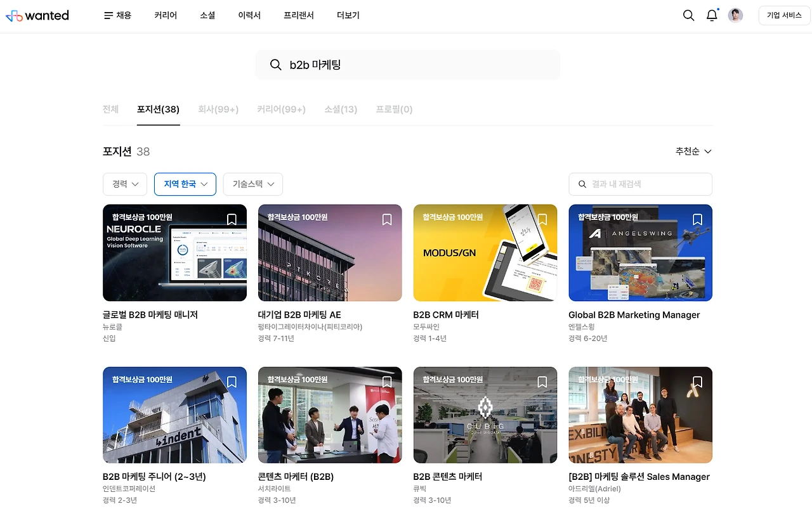This screenshot has height=516, width=812.
Task: Open the 대기업 B2B 마케팅 AE listing title
Action: (299, 314)
